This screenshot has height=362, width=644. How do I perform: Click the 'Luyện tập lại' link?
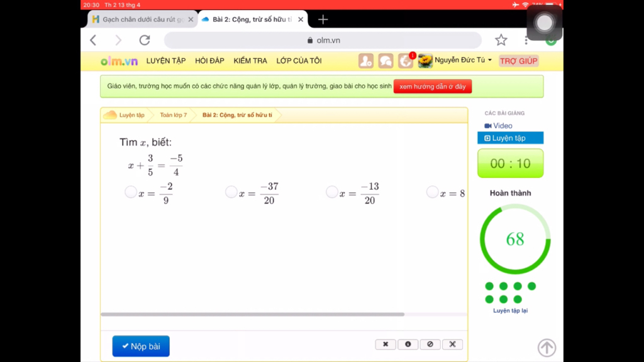click(x=510, y=310)
